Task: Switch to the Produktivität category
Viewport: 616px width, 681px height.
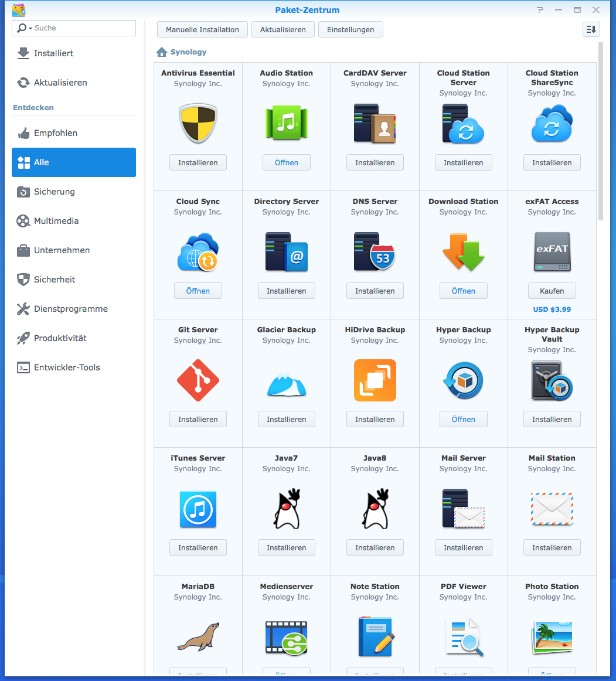Action: (x=74, y=338)
